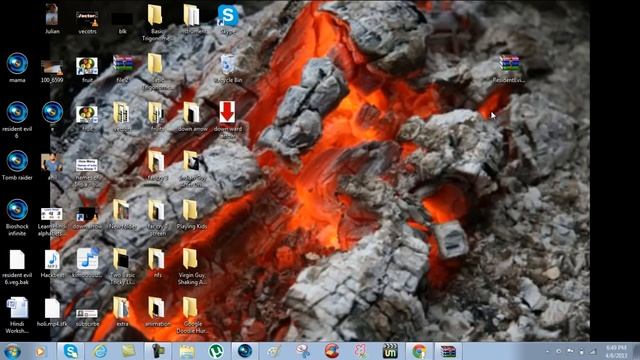Viewport: 640px width, 360px height.
Task: Launch Windows Media Player from taskbar
Action: pyautogui.click(x=40, y=351)
